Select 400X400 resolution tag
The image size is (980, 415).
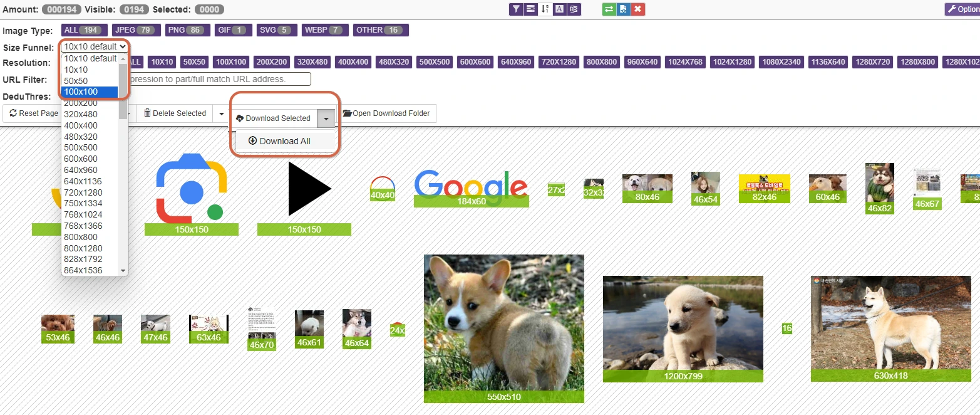tap(354, 62)
